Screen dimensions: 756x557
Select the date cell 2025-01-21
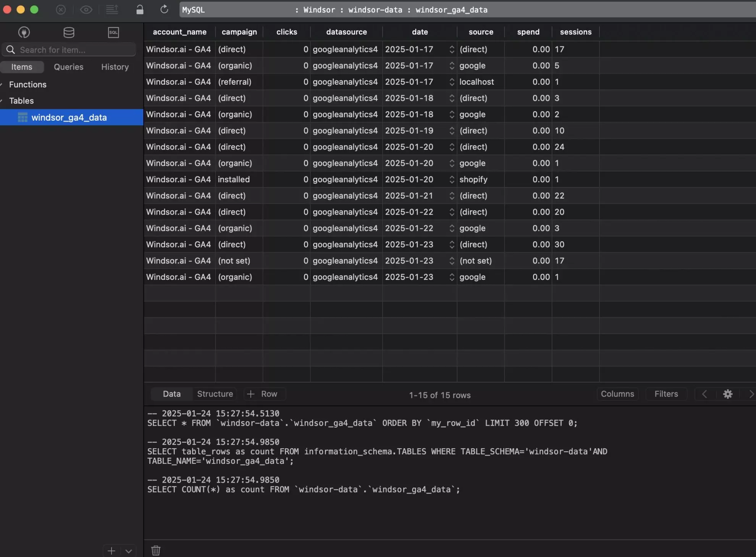click(420, 195)
